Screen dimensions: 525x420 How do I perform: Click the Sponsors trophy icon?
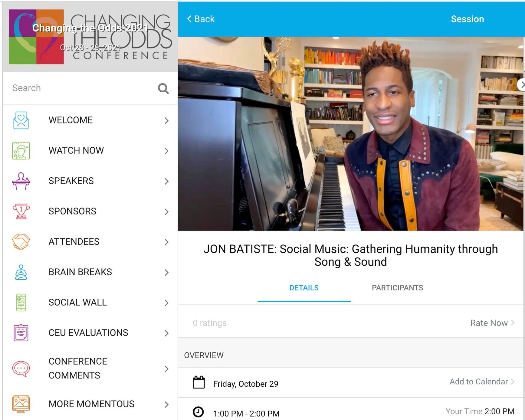click(21, 211)
